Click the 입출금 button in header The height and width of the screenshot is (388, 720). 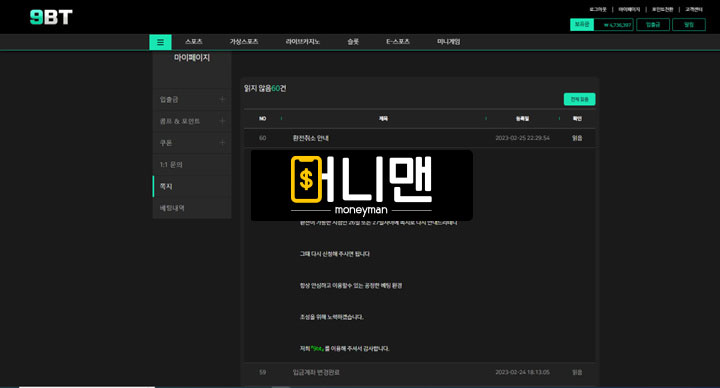(x=653, y=24)
